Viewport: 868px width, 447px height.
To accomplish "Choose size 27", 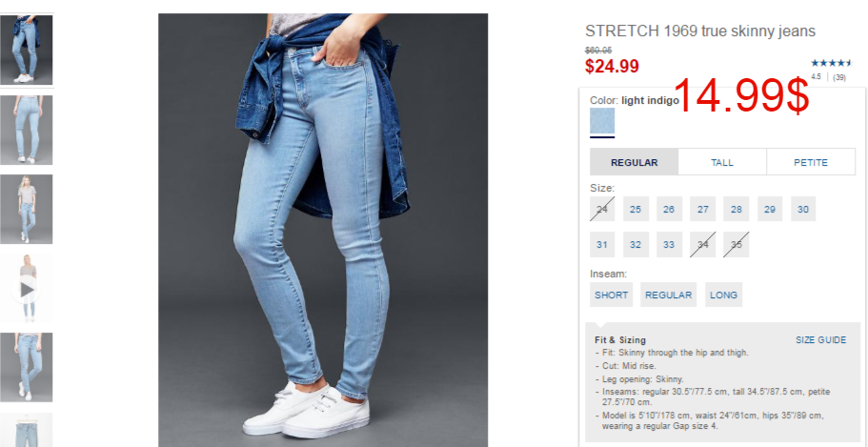I will pos(702,209).
